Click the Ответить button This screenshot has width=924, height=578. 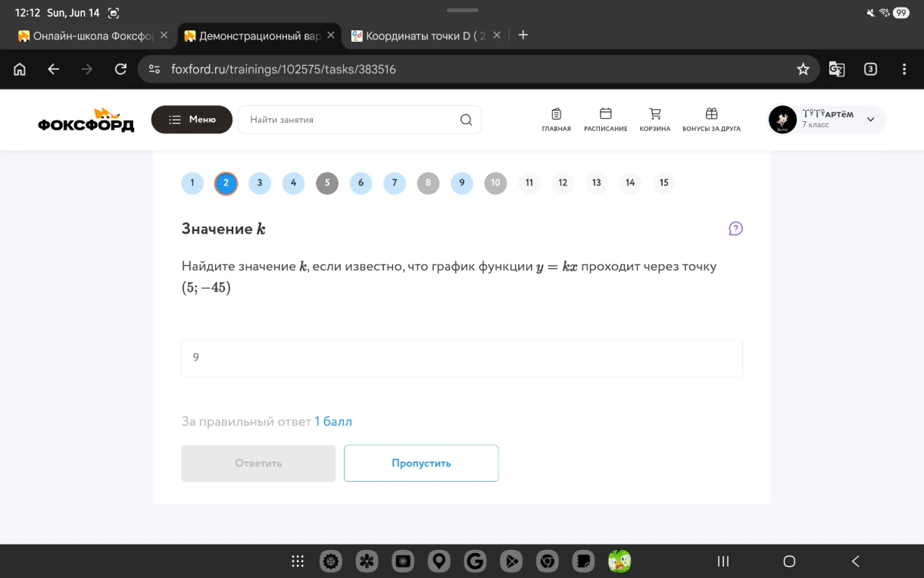click(x=258, y=463)
